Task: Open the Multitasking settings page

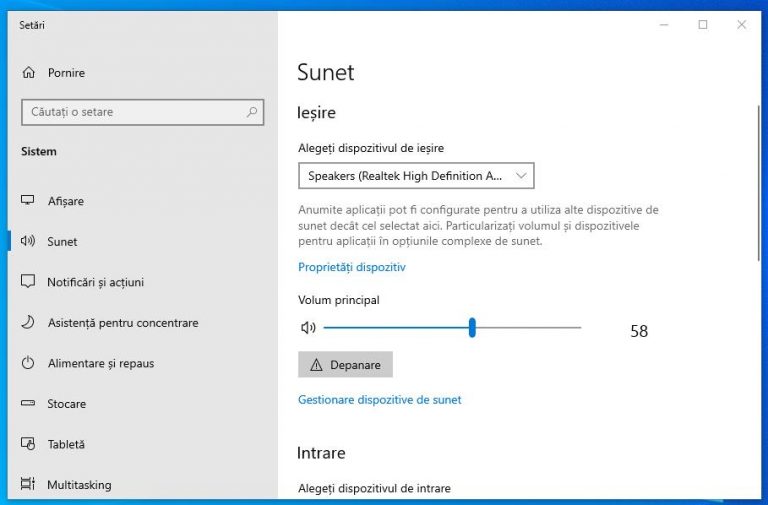Action: (x=79, y=485)
